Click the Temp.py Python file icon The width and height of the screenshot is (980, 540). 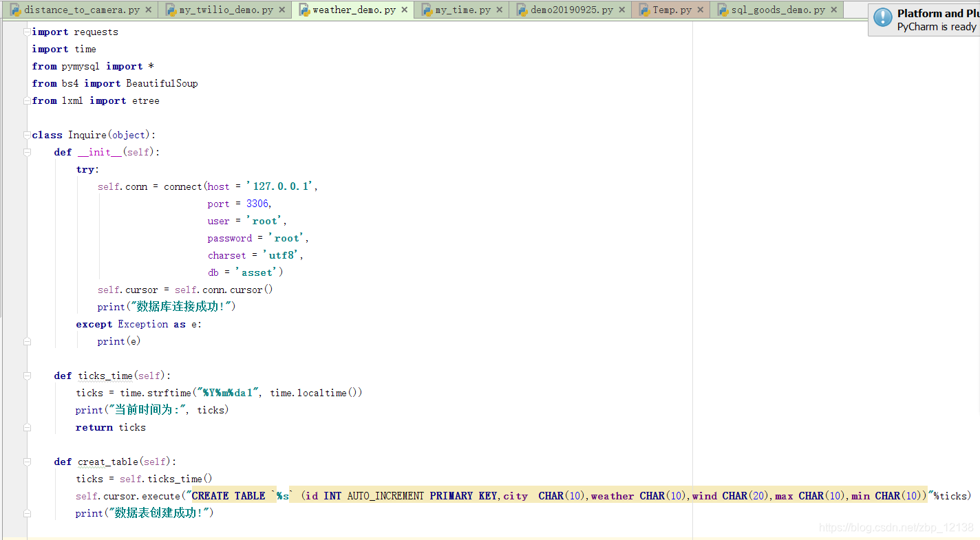click(x=645, y=10)
